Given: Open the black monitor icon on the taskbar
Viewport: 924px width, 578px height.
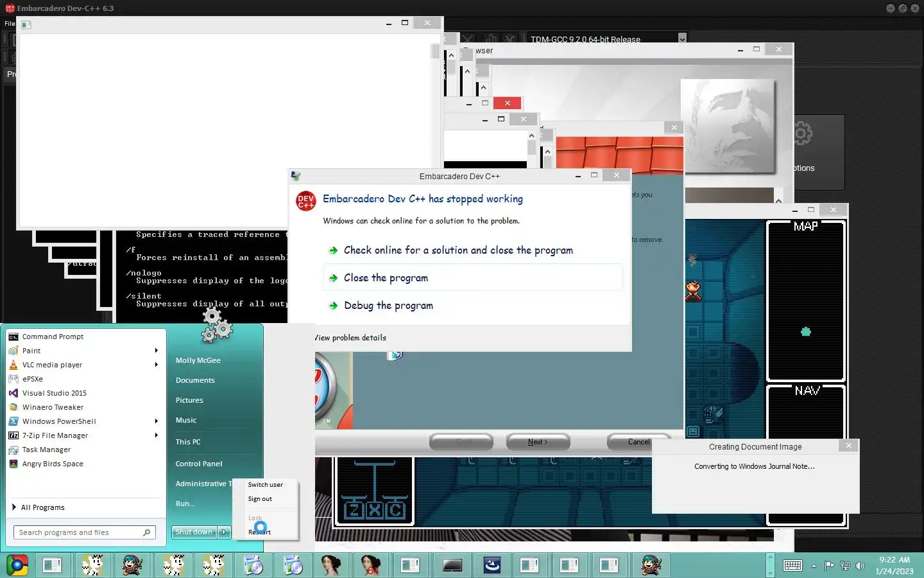Looking at the screenshot, I should (x=452, y=565).
